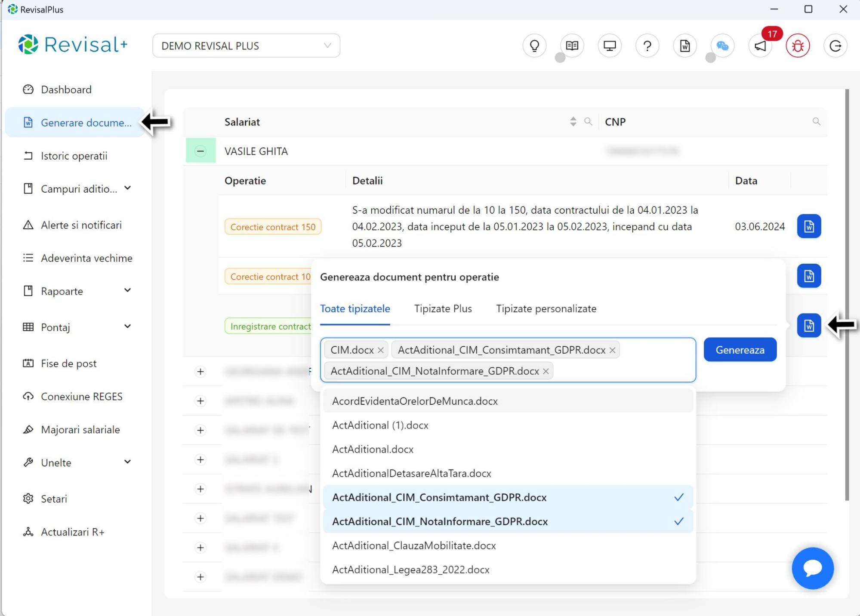The height and width of the screenshot is (616, 860).
Task: Open the megaphone notifications icon with badge 17
Action: (x=760, y=46)
